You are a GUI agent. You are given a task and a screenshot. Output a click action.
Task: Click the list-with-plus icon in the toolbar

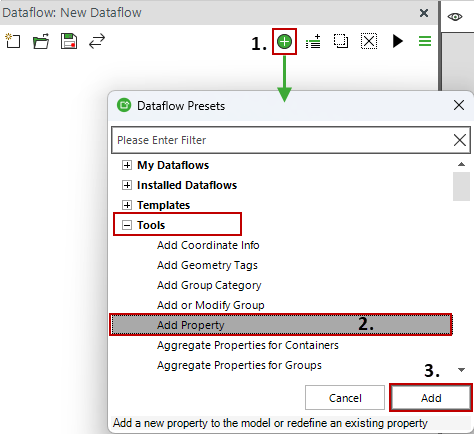(x=313, y=41)
